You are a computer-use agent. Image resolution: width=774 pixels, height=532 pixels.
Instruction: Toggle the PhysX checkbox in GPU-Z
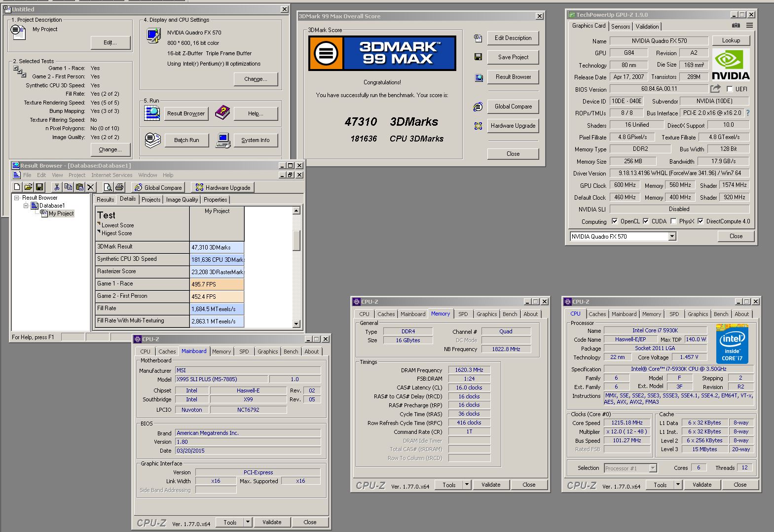coord(673,221)
